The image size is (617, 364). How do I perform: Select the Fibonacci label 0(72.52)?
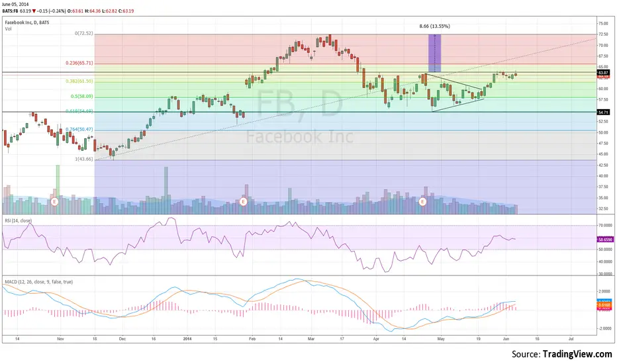pyautogui.click(x=84, y=34)
